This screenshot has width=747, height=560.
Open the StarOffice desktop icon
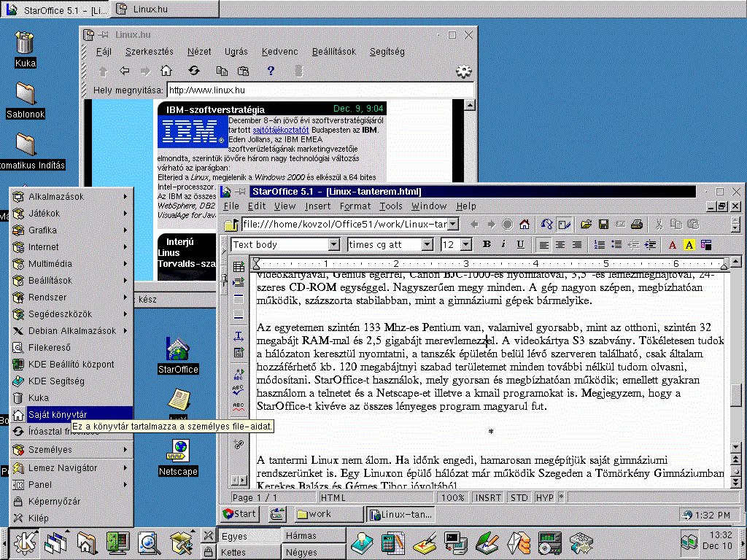(x=178, y=355)
